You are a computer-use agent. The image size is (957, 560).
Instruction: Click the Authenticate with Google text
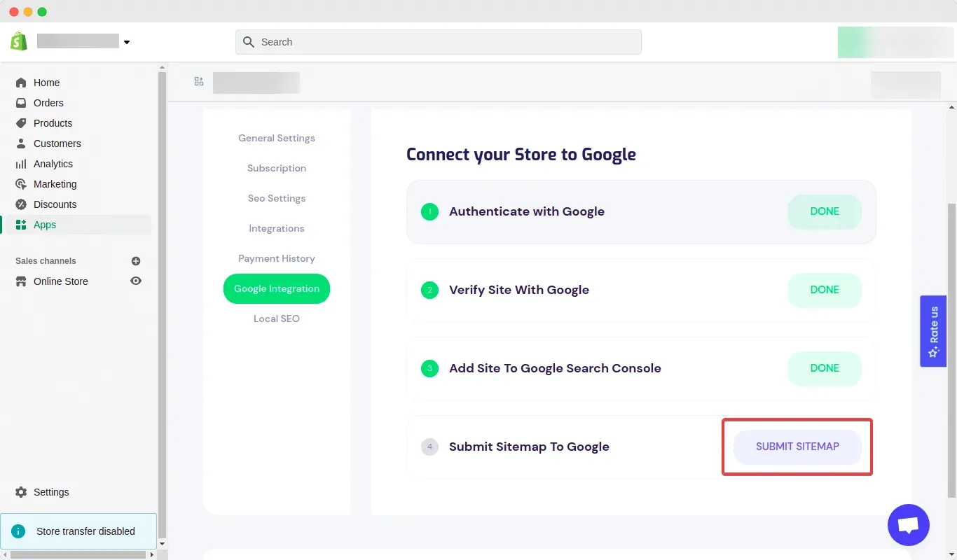coord(527,211)
